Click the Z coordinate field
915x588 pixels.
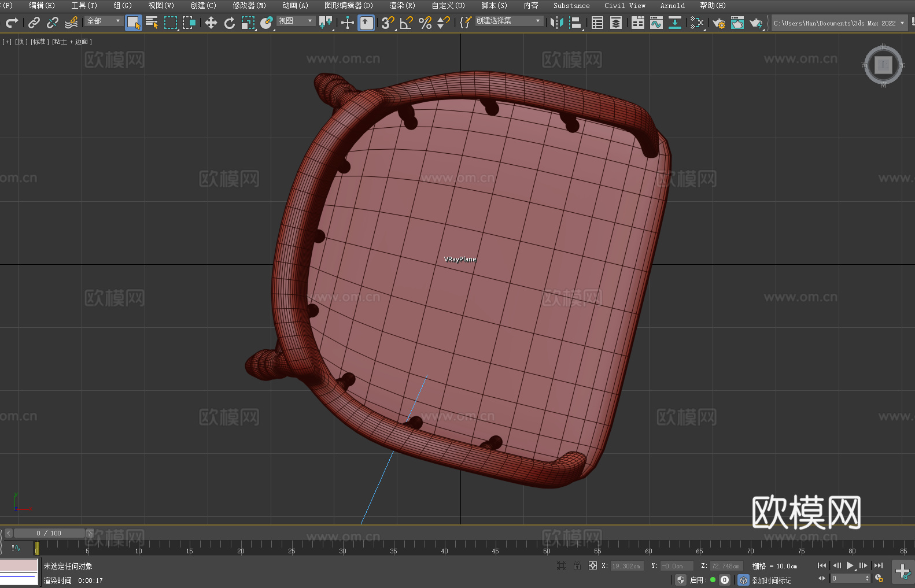tap(726, 566)
